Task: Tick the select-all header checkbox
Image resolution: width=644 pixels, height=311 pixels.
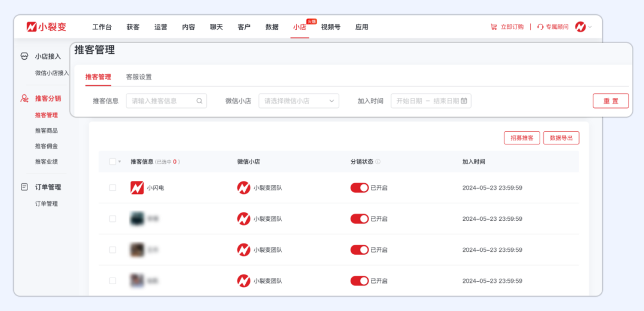Action: pyautogui.click(x=113, y=162)
